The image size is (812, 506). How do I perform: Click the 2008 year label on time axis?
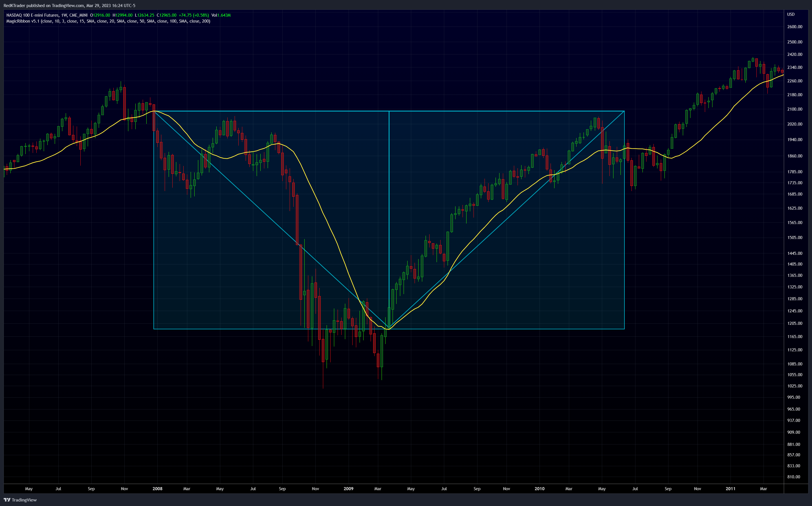[x=157, y=489]
